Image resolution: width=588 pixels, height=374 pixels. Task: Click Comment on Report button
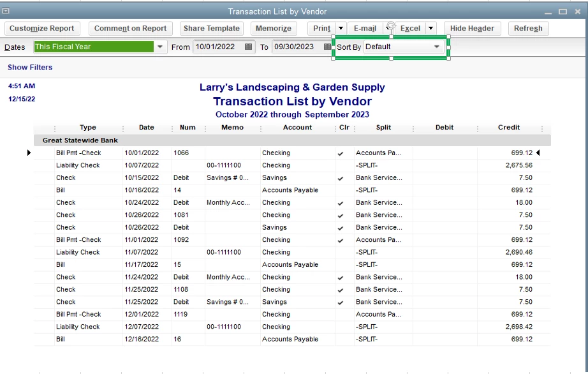click(x=130, y=28)
